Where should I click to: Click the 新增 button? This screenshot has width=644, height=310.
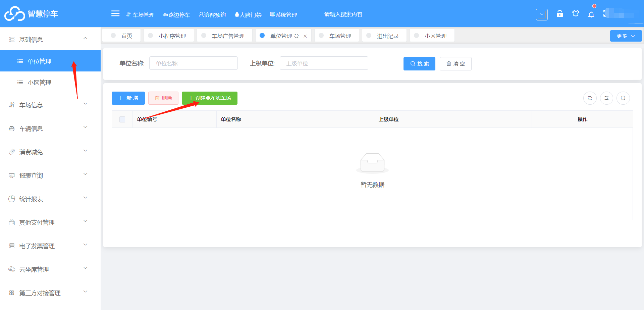tap(128, 98)
